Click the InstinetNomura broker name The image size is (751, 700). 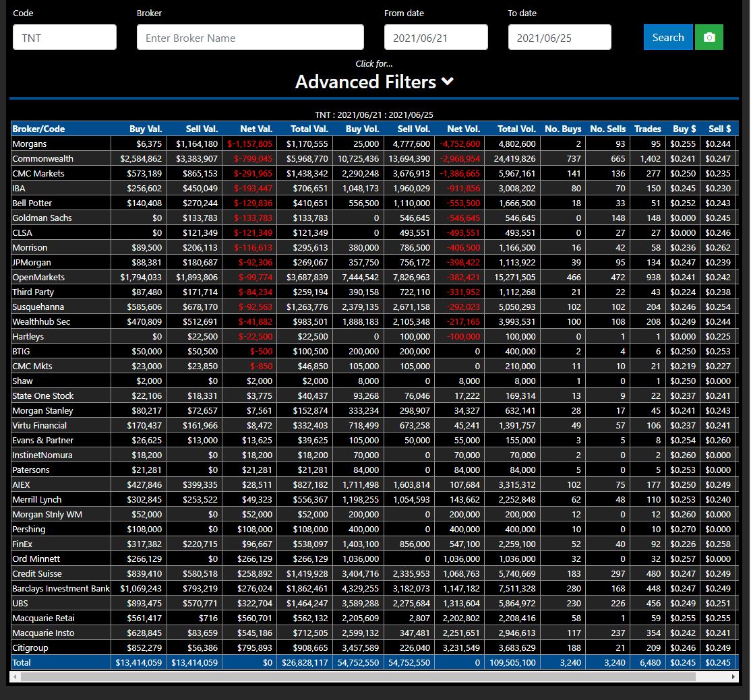pyautogui.click(x=42, y=455)
